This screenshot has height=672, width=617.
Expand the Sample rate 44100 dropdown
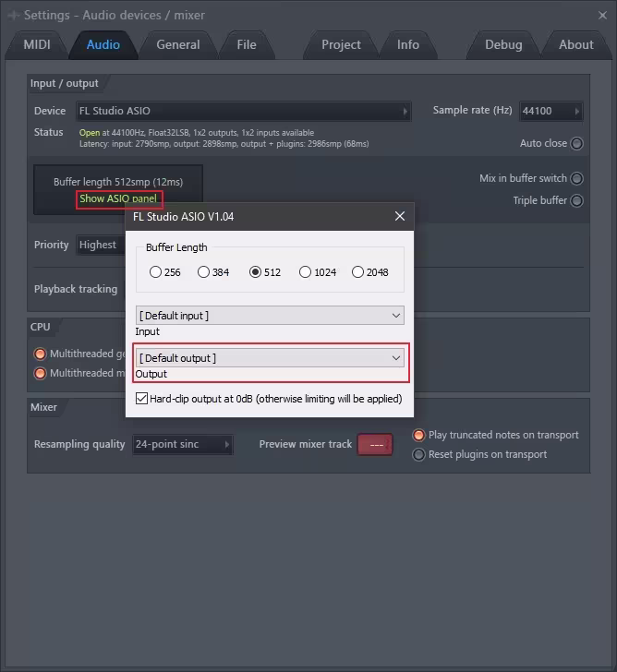pyautogui.click(x=551, y=111)
